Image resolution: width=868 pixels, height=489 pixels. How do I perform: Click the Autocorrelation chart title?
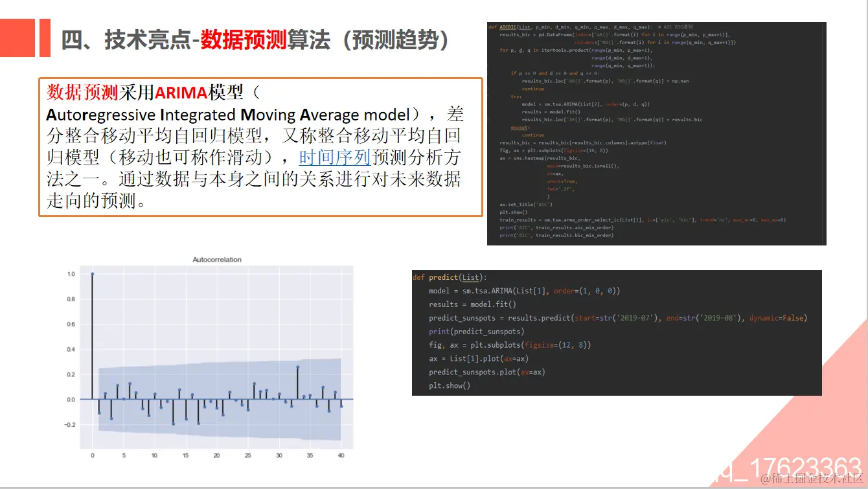[217, 260]
